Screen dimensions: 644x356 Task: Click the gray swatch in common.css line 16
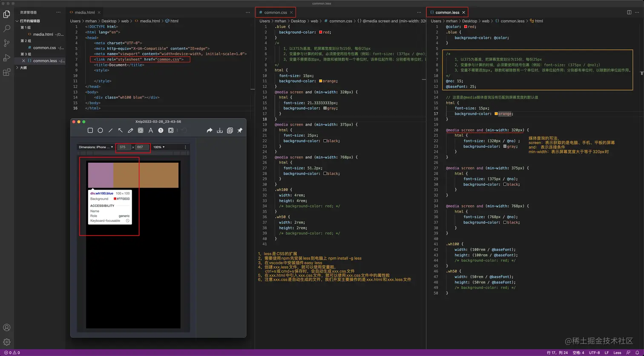(325, 108)
